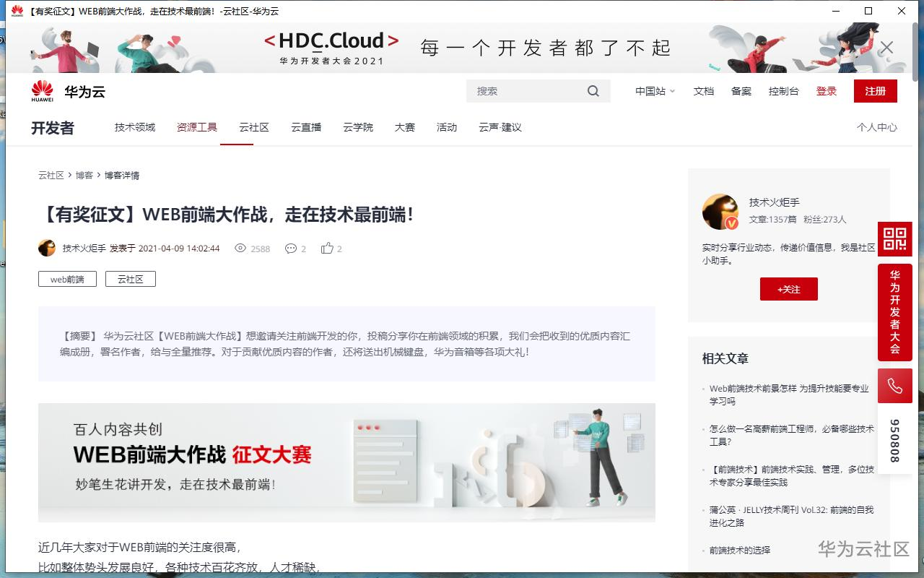Open the 中国站 region dropdown

click(653, 90)
